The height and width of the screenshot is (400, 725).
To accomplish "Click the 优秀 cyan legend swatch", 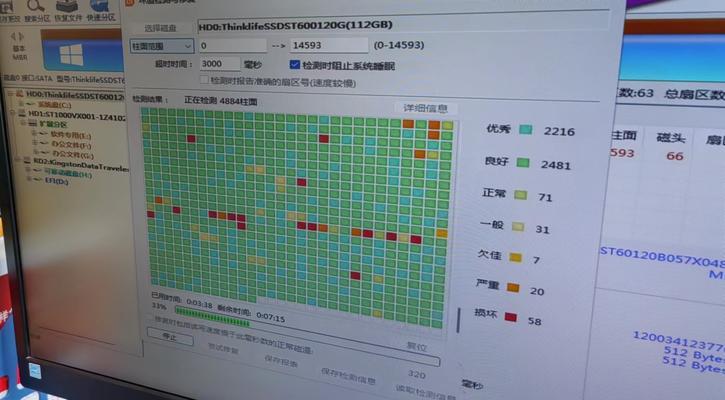I will pyautogui.click(x=525, y=129).
